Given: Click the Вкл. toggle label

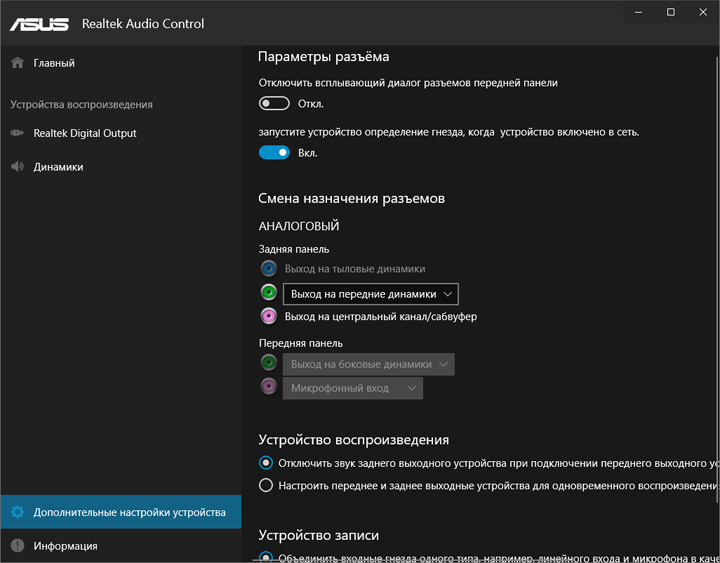Looking at the screenshot, I should tap(308, 153).
